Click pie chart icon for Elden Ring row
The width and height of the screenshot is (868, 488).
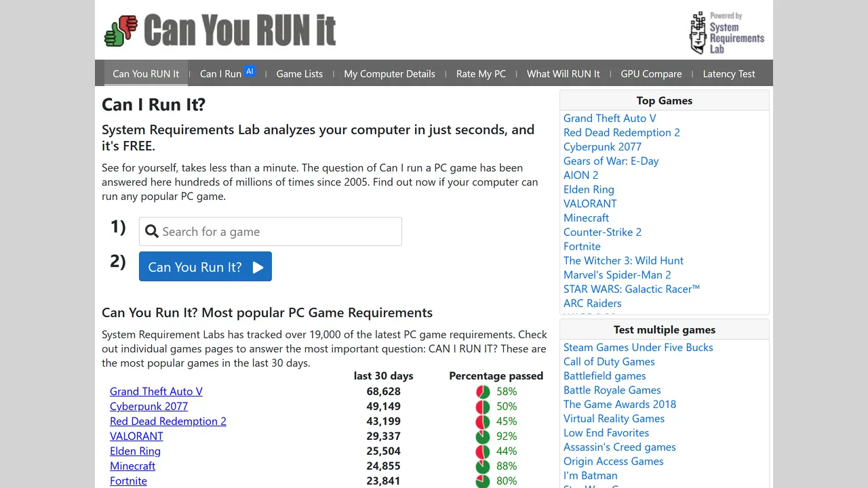[483, 451]
